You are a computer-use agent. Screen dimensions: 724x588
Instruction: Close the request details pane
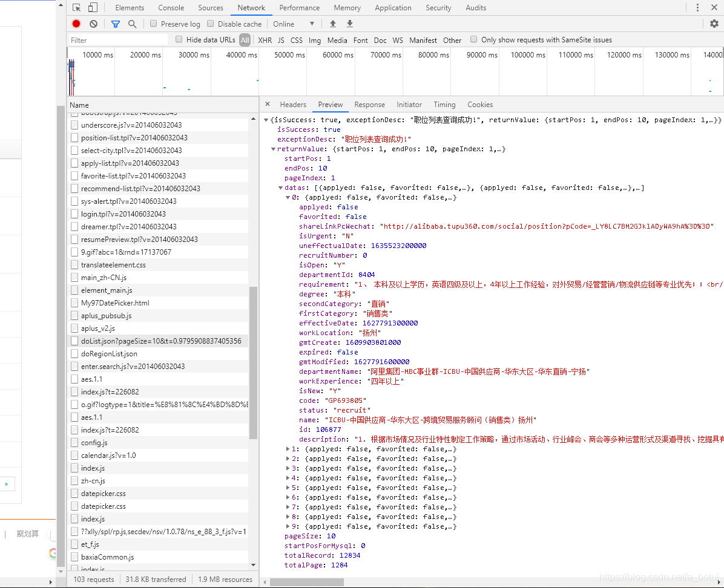(x=268, y=104)
